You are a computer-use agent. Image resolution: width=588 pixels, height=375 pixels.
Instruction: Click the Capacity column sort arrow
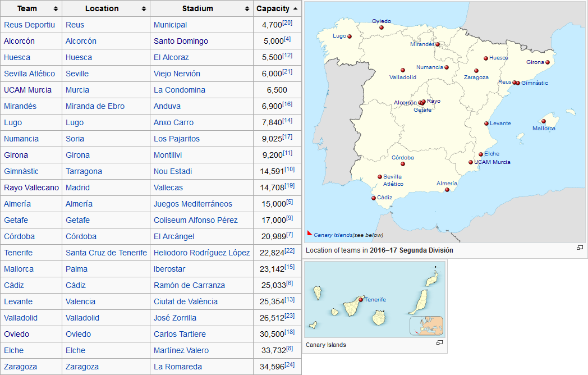296,8
